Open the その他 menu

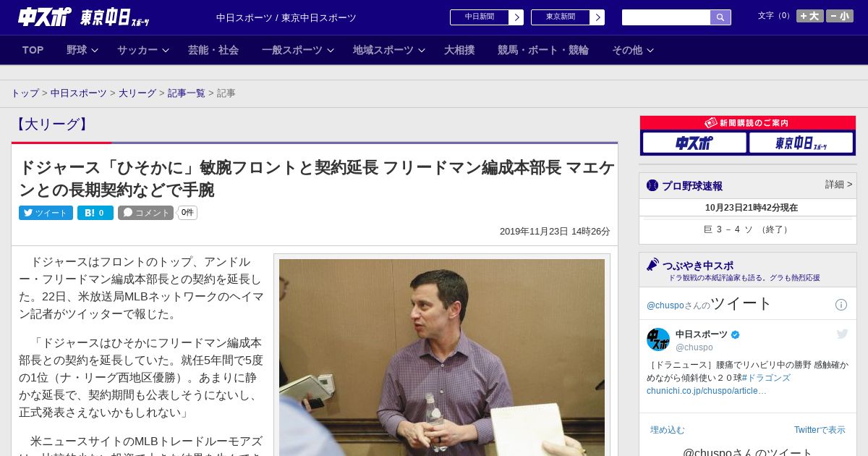[627, 50]
